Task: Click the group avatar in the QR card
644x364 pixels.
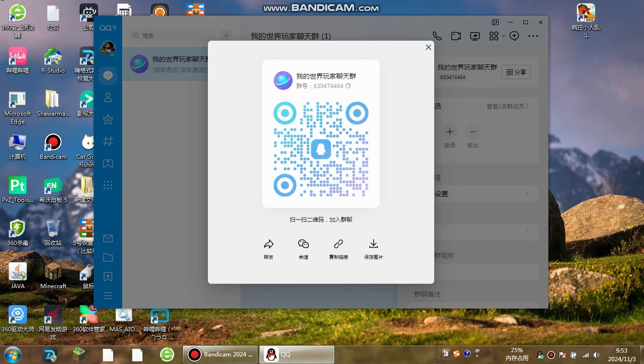Action: (283, 81)
